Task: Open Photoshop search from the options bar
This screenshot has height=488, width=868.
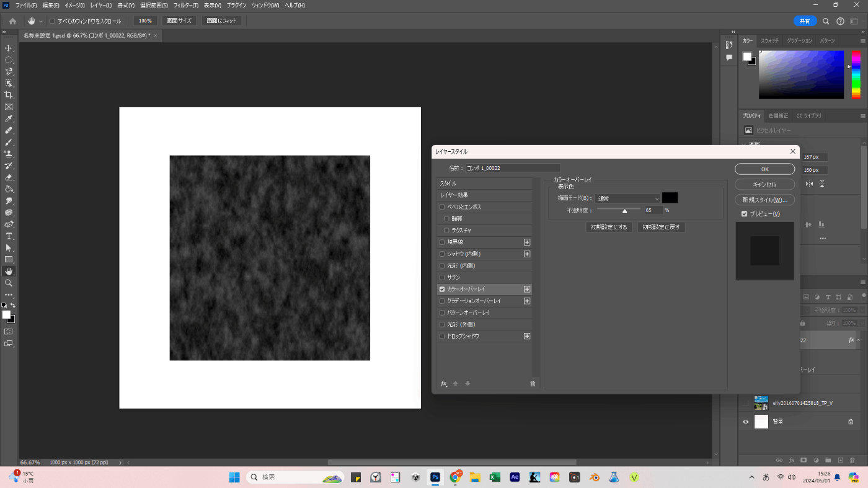Action: pyautogui.click(x=826, y=21)
